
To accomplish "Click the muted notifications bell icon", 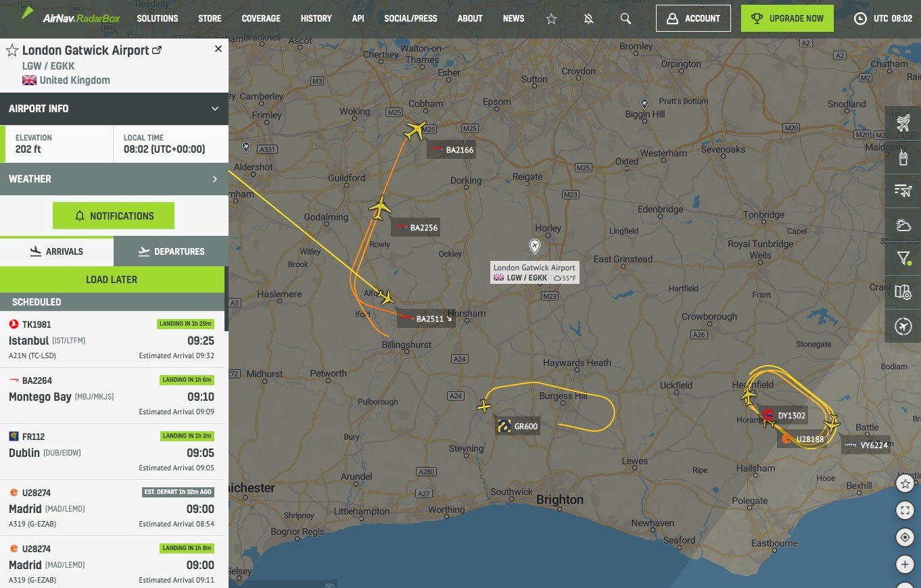I will [x=588, y=19].
